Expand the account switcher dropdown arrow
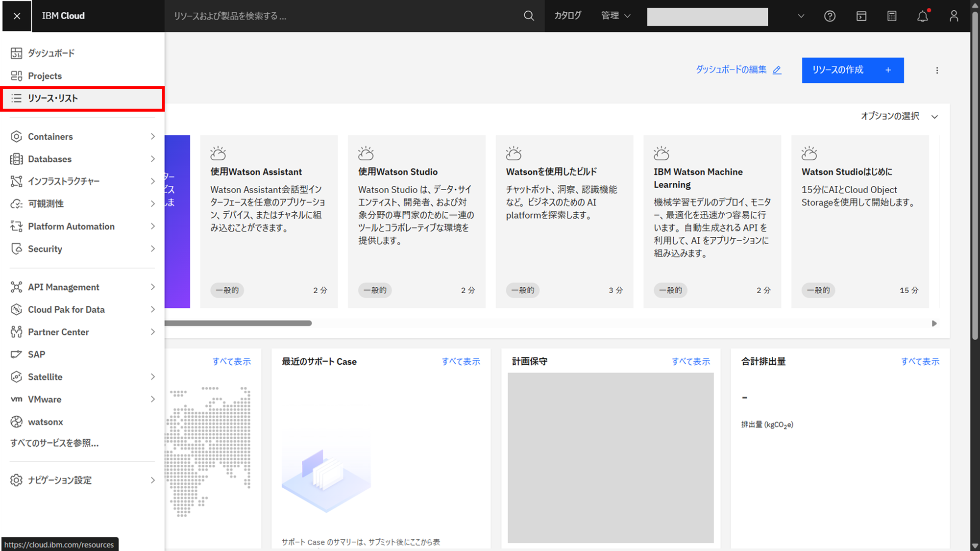The height and width of the screenshot is (551, 980). tap(801, 16)
